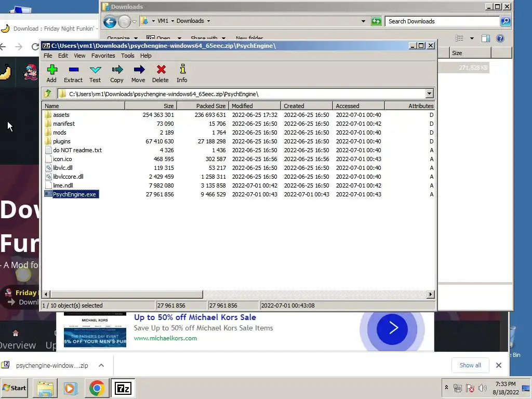
Task: Expand the VM1 breadcrumb arrow
Action: (172, 21)
